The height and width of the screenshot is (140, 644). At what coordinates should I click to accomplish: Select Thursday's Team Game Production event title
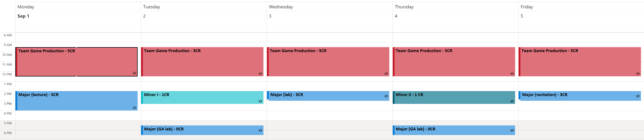coord(424,51)
